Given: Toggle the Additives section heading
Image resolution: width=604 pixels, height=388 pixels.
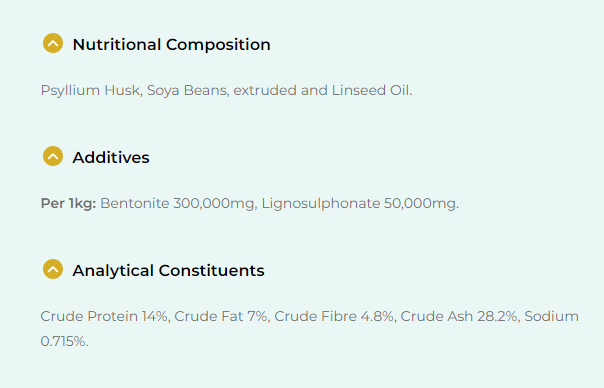Looking at the screenshot, I should tap(111, 158).
